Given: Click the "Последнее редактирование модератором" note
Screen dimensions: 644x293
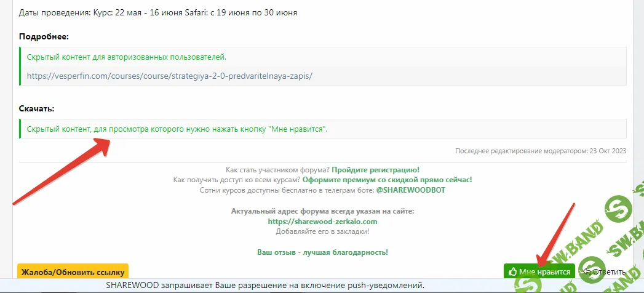Looking at the screenshot, I should [x=540, y=151].
